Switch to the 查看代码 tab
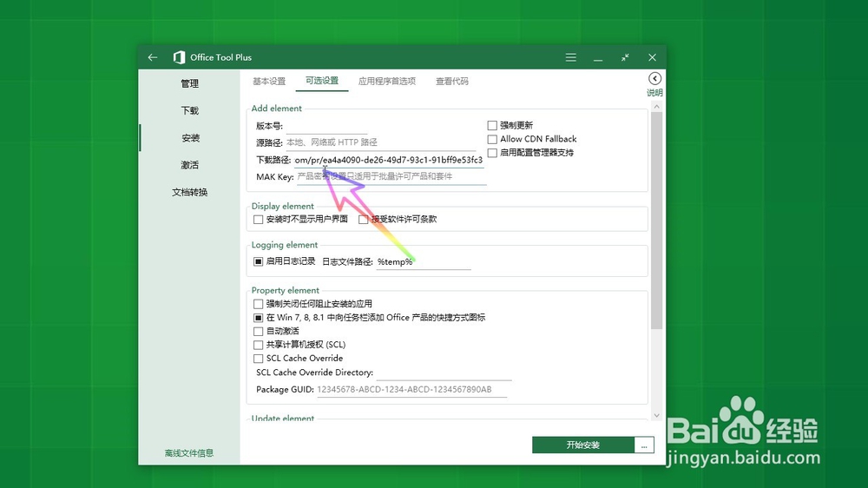The height and width of the screenshot is (488, 868). 451,81
